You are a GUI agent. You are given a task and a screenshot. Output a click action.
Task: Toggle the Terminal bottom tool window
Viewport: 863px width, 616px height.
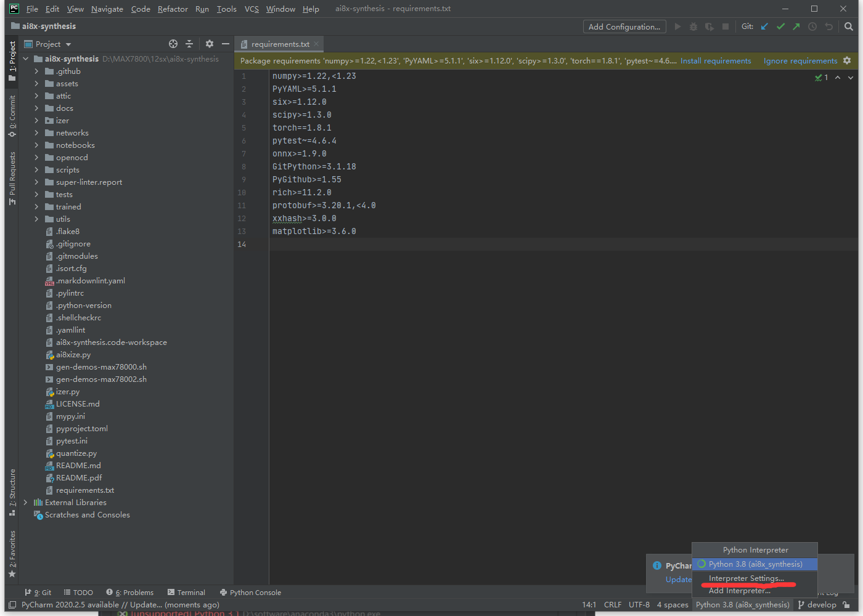point(186,593)
